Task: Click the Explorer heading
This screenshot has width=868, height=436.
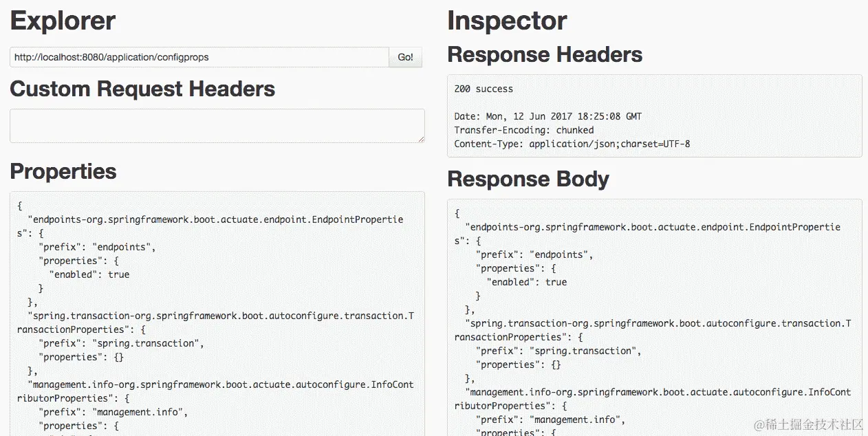Action: (x=63, y=21)
